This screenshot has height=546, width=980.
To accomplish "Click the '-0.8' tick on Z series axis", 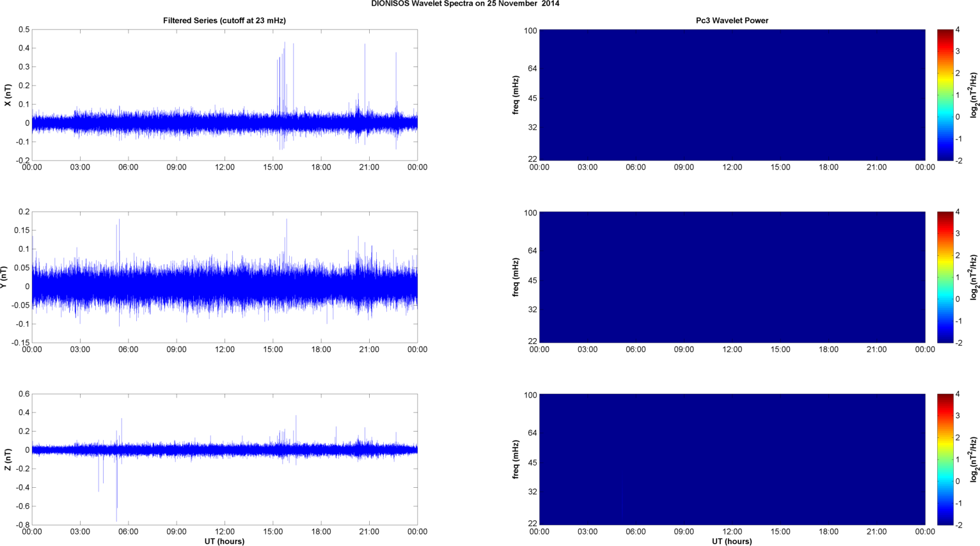I will pyautogui.click(x=22, y=525).
